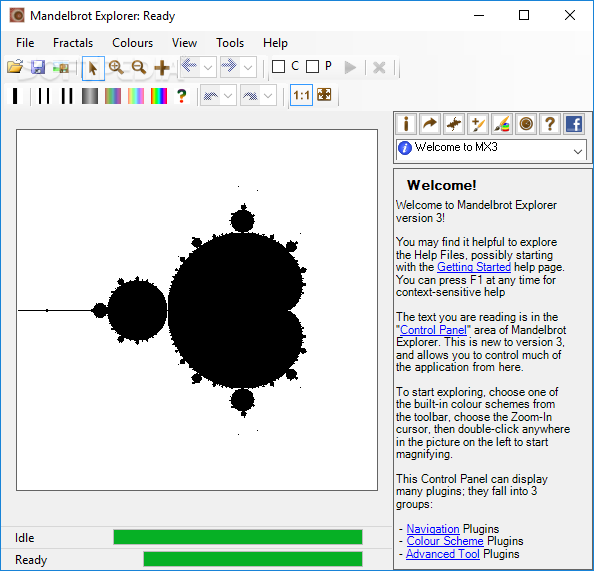Viewport: 594px width, 571px height.
Task: Follow the Colour Scheme plugins link
Action: 445,541
